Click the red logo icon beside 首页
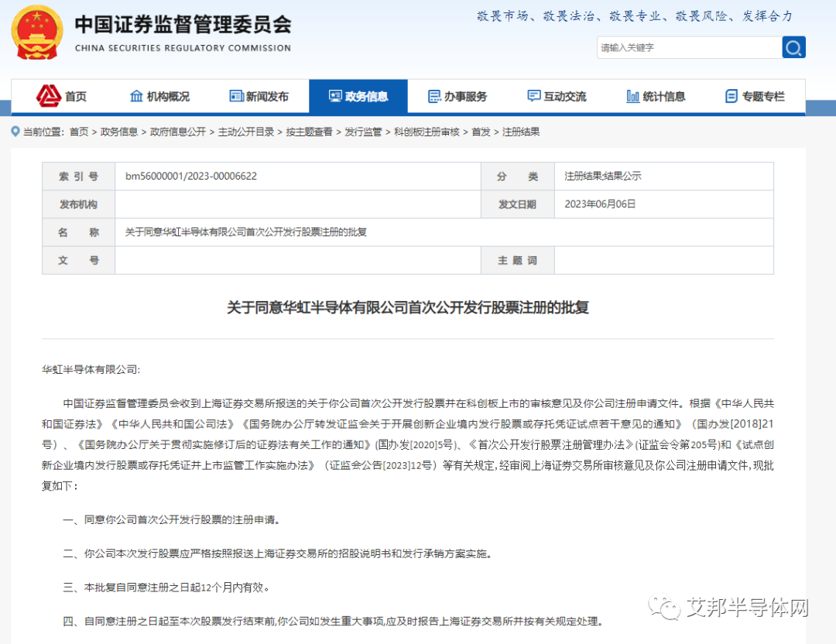This screenshot has width=836, height=644. [49, 96]
